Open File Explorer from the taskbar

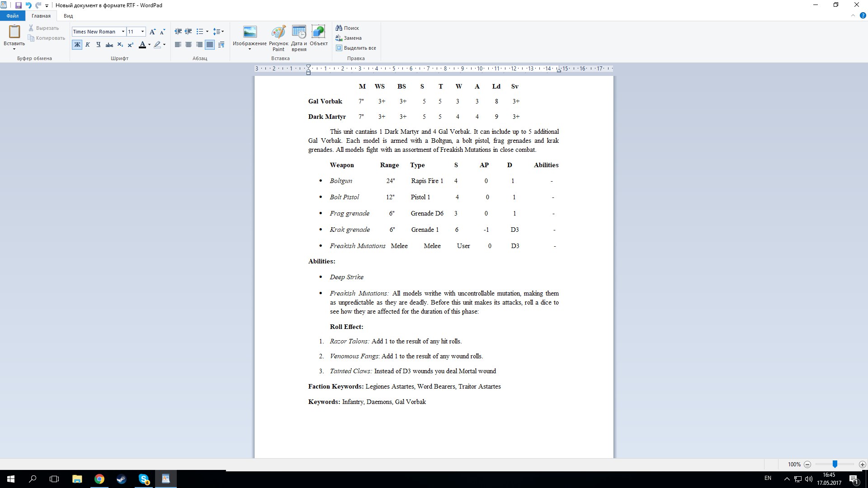click(x=77, y=479)
